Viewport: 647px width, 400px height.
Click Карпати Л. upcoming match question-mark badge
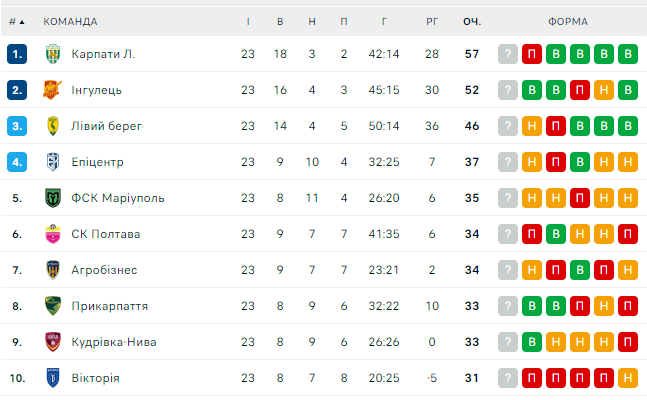click(x=508, y=54)
